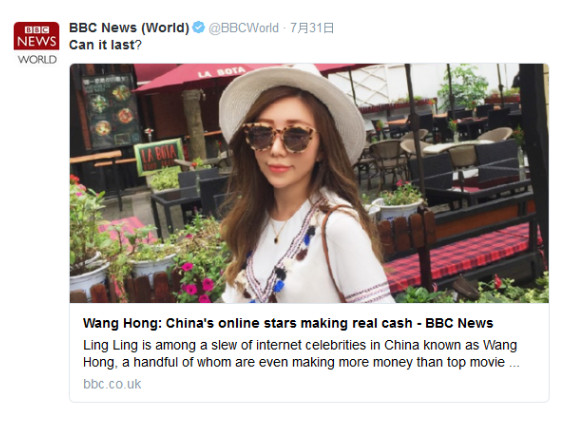Open the Wang Hong article headline
The width and height of the screenshot is (582, 421).
[288, 323]
